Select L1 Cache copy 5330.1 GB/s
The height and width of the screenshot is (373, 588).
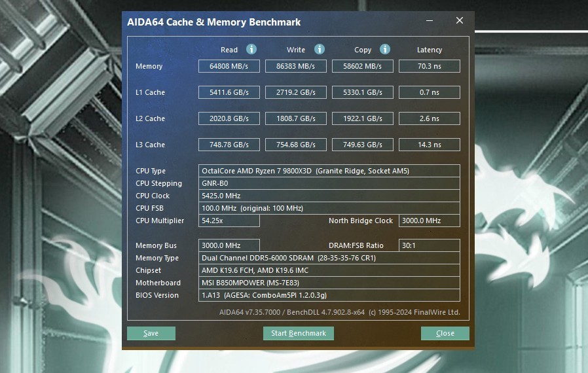[363, 92]
